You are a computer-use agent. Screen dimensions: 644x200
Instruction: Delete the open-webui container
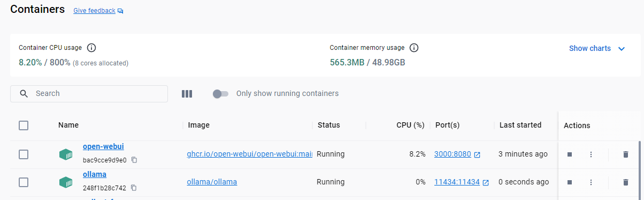[626, 154]
